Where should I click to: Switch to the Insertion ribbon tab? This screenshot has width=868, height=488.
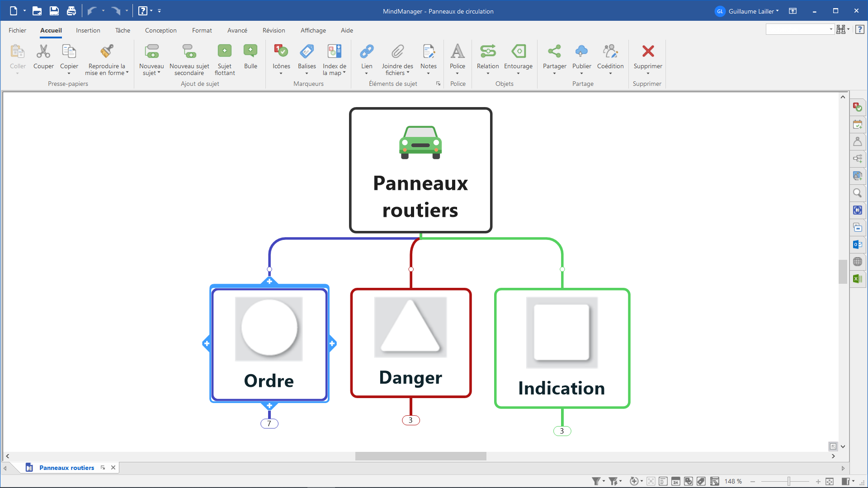point(88,30)
